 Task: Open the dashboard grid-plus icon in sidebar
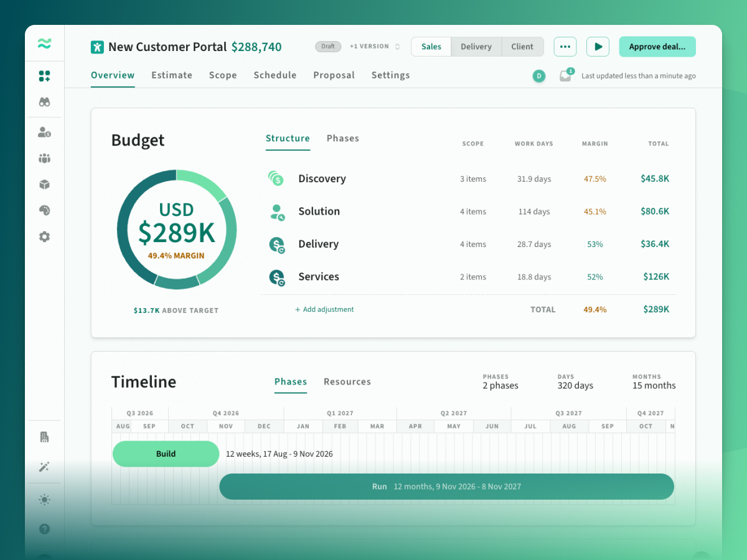(x=44, y=76)
